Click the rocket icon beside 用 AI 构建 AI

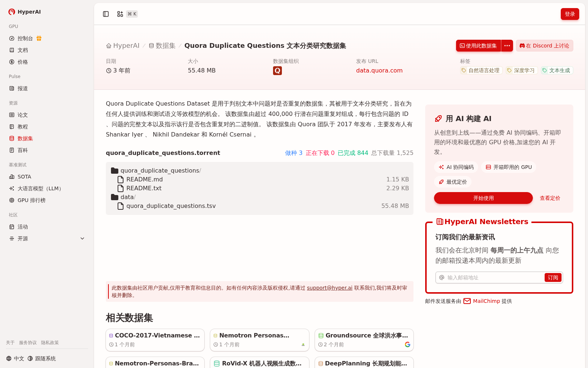point(438,118)
